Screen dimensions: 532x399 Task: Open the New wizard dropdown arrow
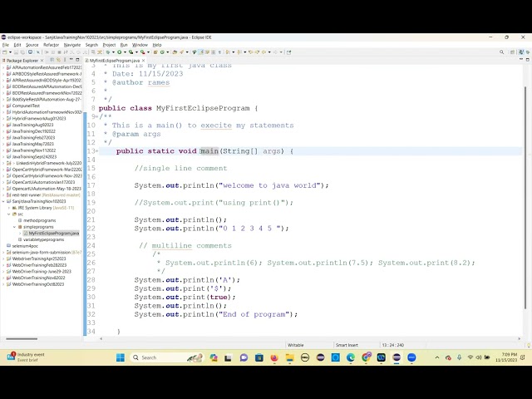click(11, 52)
